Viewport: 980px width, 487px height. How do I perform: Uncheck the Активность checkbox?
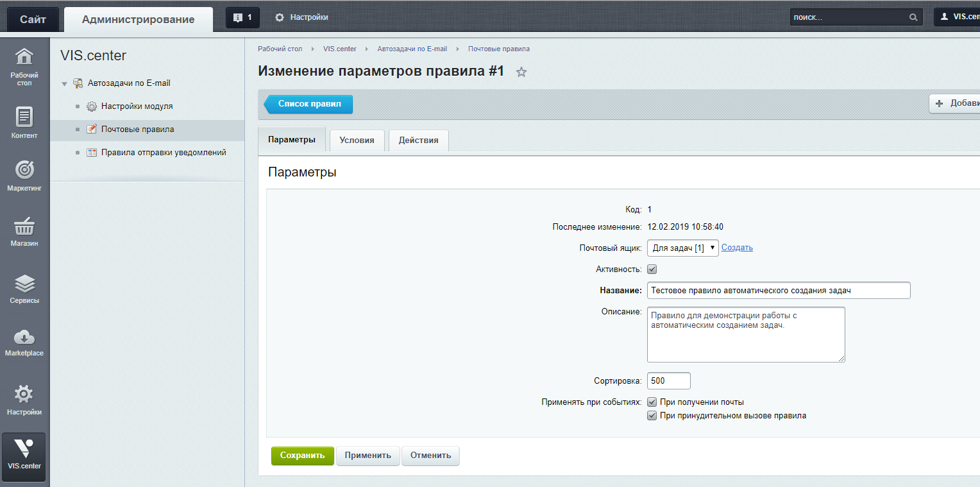click(652, 269)
